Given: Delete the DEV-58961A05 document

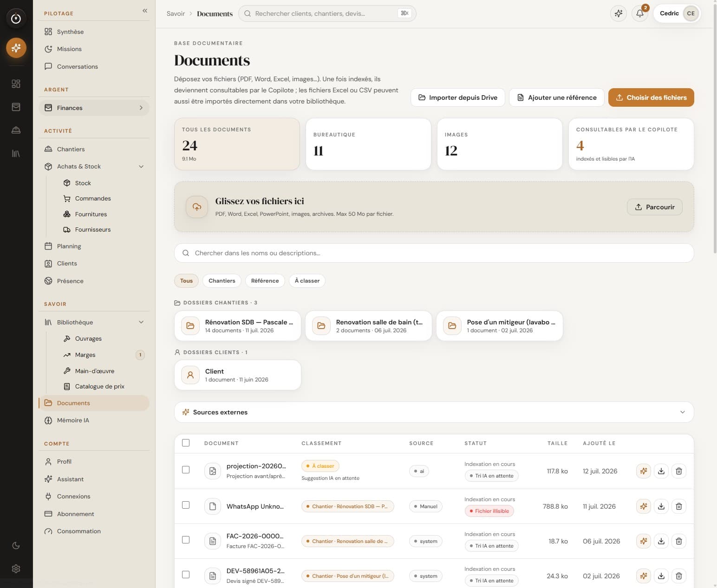Looking at the screenshot, I should tap(679, 576).
